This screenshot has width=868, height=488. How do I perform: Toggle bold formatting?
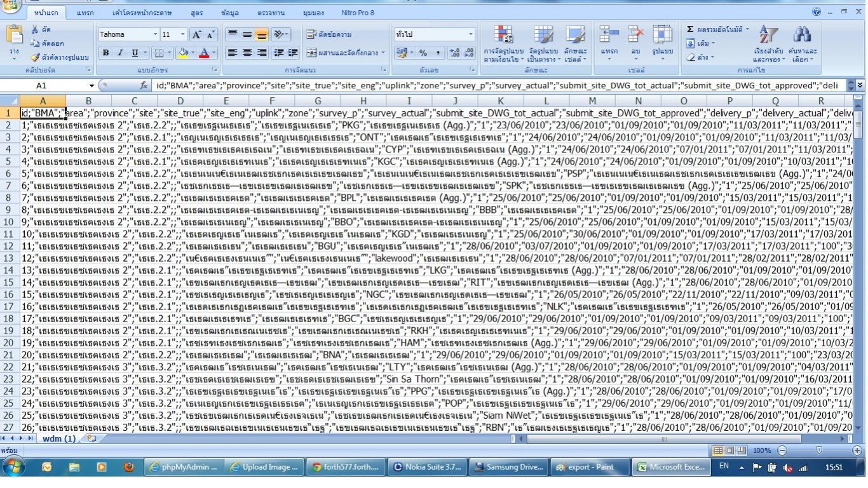click(x=106, y=53)
